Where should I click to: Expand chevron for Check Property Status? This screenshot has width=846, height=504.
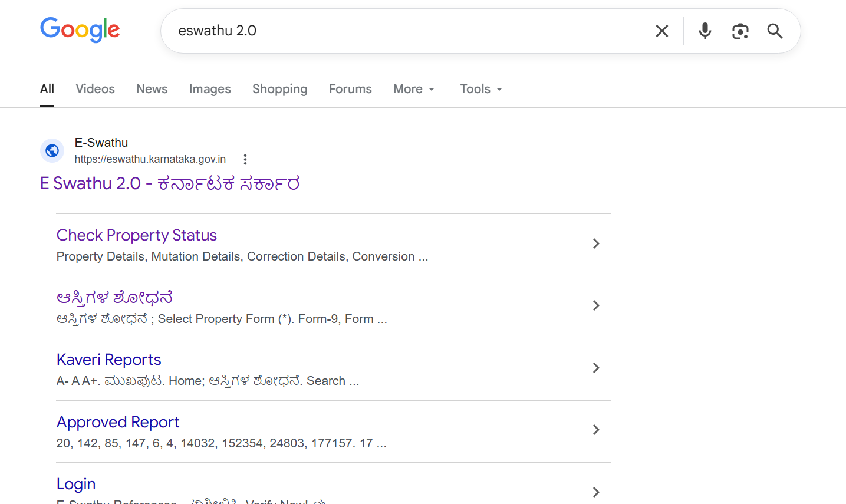pos(596,243)
